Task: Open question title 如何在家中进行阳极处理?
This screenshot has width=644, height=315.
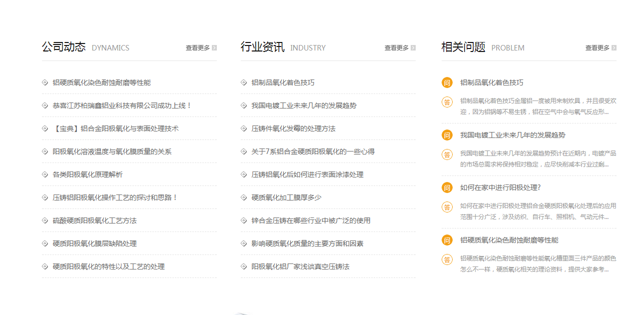Action: click(x=500, y=187)
